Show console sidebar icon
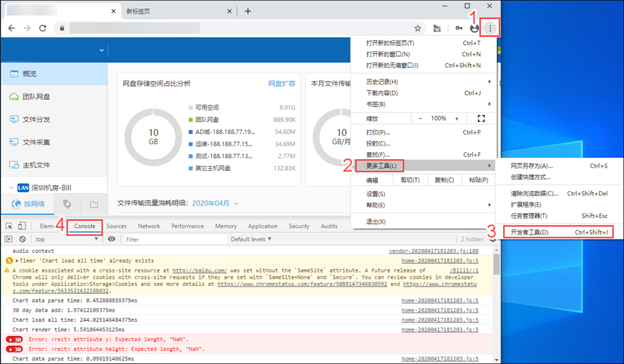Image resolution: width=624 pixels, height=364 pixels. pyautogui.click(x=8, y=239)
